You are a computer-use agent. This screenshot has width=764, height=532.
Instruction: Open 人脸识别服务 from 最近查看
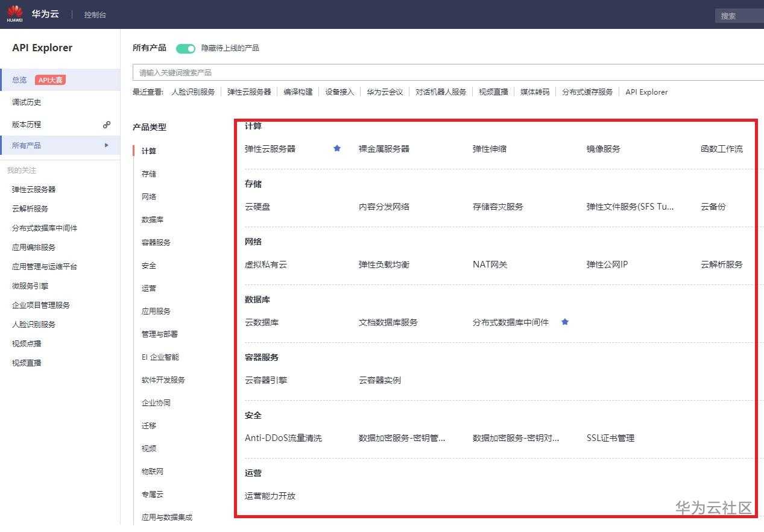pos(193,92)
